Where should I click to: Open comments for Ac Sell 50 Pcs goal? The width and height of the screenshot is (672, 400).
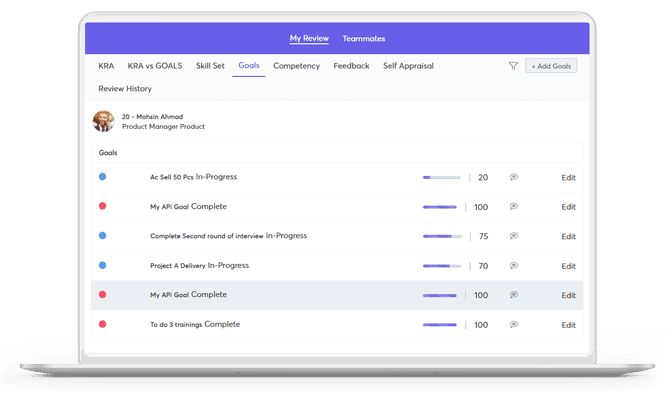coord(513,177)
